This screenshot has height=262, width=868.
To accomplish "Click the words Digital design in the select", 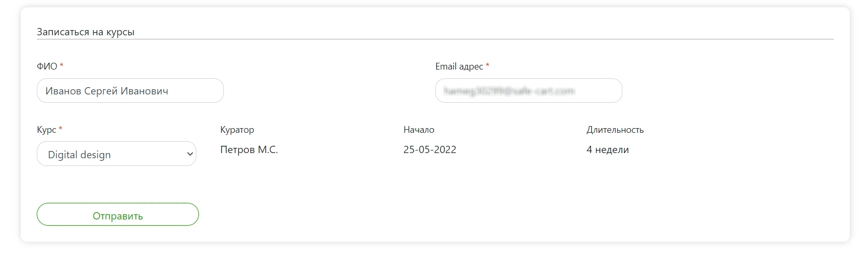I will 79,155.
